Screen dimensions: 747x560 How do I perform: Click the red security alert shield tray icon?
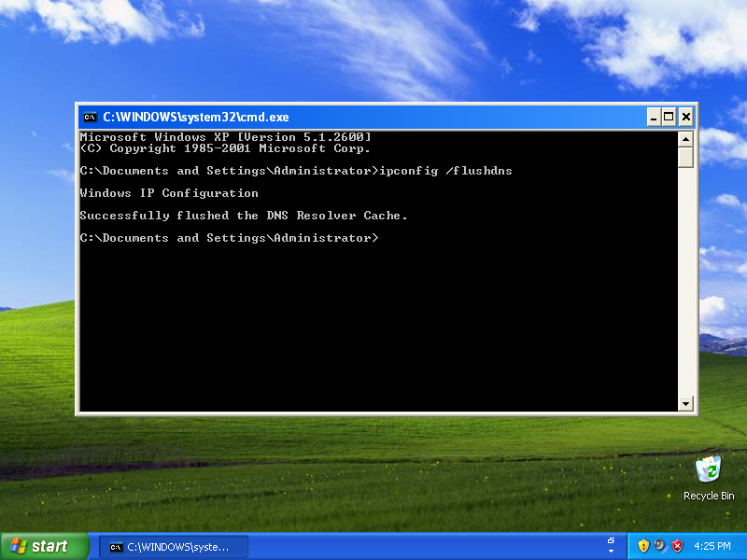click(677, 546)
